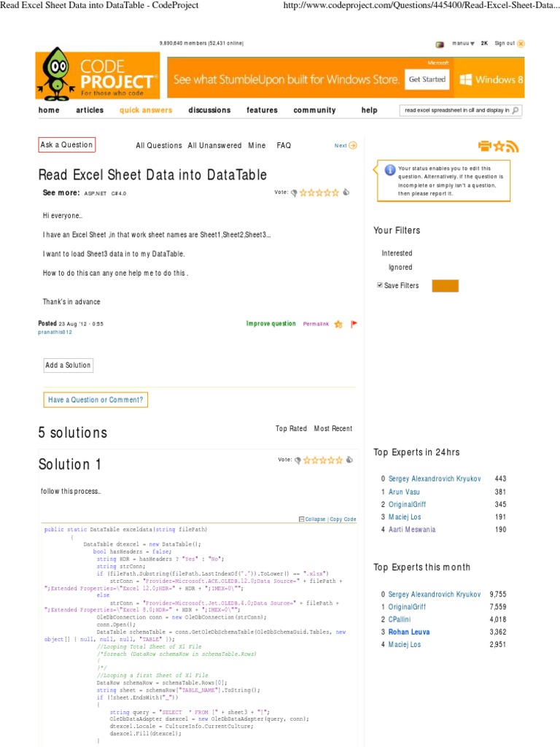This screenshot has height=747, width=560.
Task: Open the articles menu
Action: click(90, 110)
